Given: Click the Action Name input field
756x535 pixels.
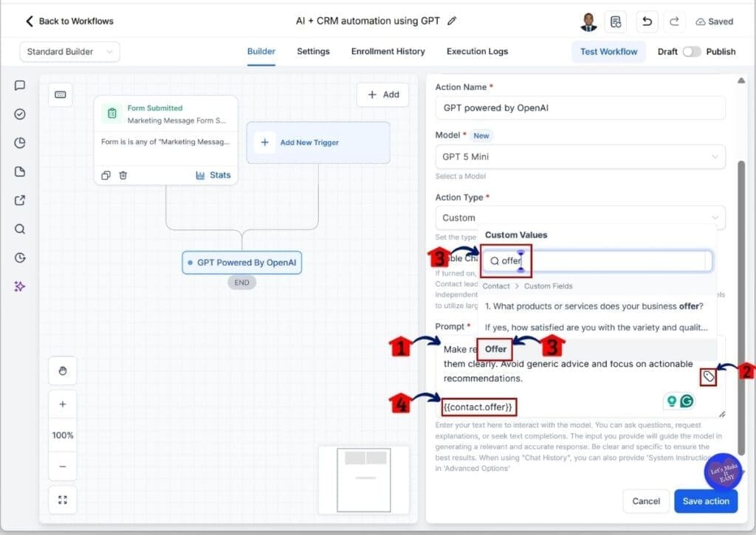Looking at the screenshot, I should 580,108.
